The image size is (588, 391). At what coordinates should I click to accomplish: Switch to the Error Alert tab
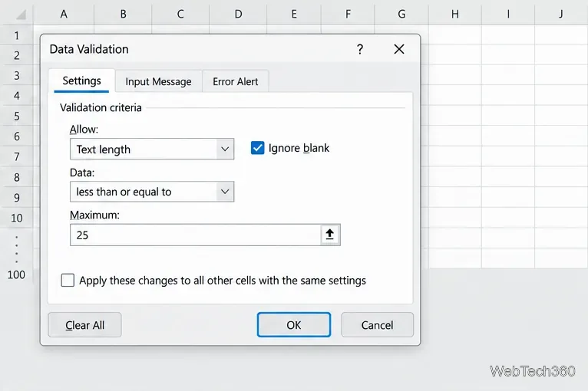(235, 81)
